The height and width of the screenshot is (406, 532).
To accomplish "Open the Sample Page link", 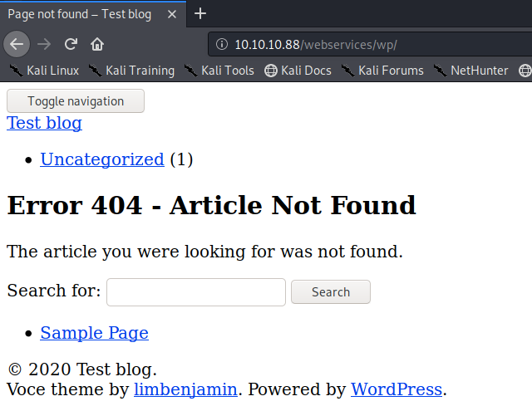I will pos(94,333).
